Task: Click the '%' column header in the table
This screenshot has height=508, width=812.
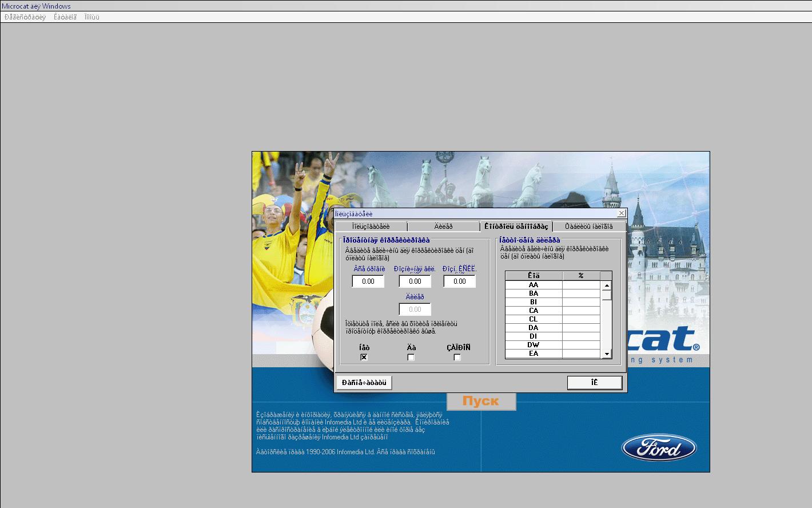Action: 581,276
